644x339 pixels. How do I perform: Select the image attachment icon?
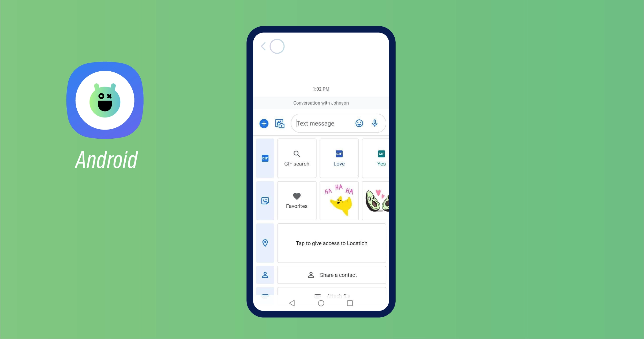coord(280,123)
